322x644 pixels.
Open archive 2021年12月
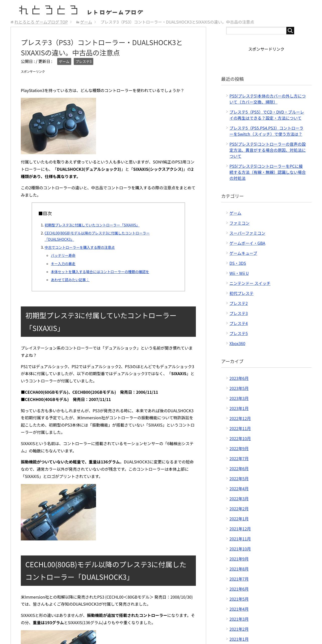click(240, 529)
